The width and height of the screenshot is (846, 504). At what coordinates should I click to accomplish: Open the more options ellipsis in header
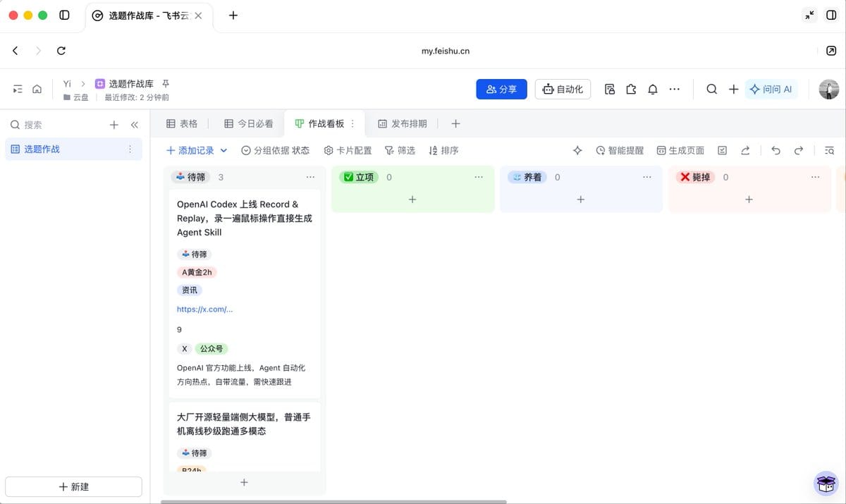coord(675,89)
